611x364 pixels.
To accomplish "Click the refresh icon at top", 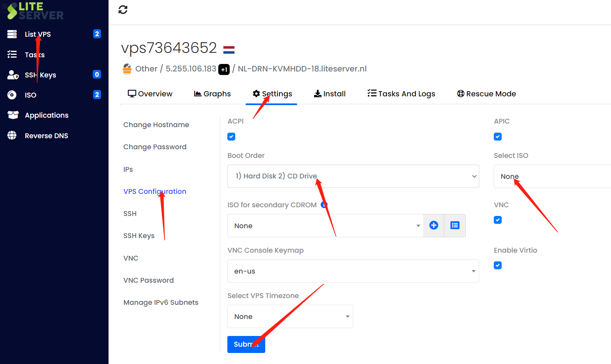I will [x=123, y=9].
